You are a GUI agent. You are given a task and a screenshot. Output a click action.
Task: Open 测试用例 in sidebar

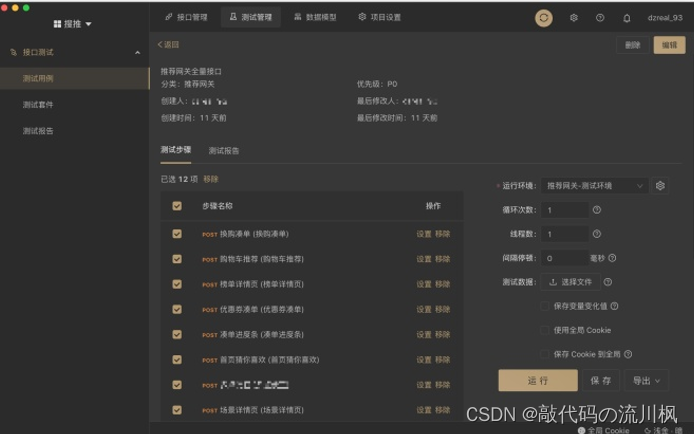[74, 78]
